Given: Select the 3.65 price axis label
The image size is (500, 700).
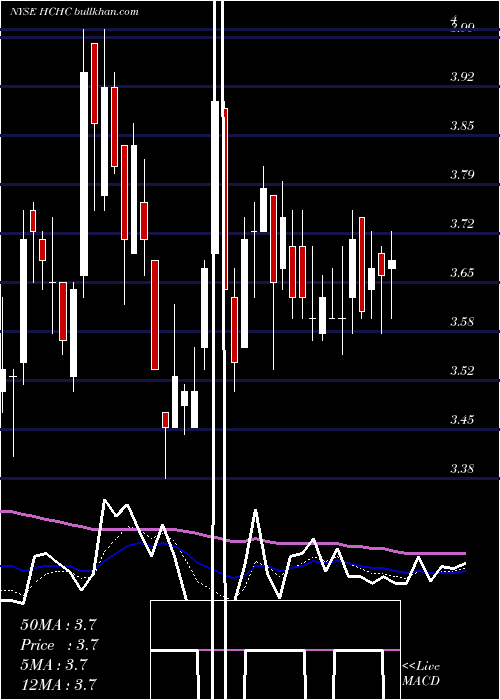Looking at the screenshot, I should pyautogui.click(x=462, y=272).
